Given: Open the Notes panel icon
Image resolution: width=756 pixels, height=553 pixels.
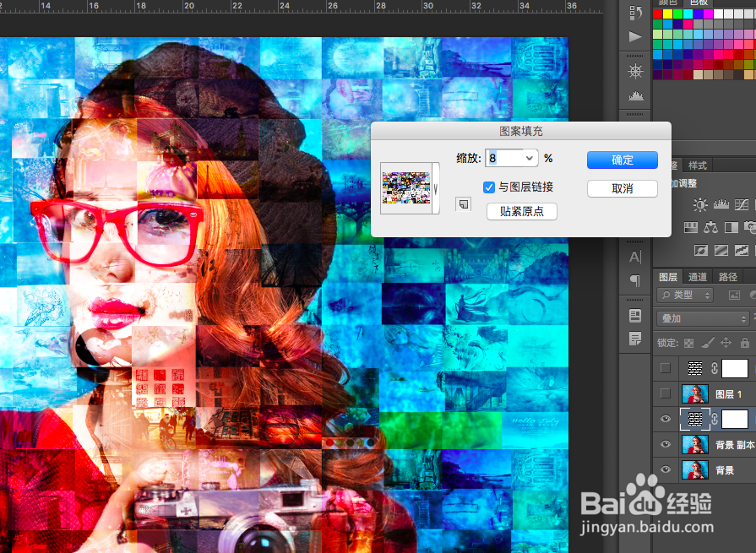Looking at the screenshot, I should coord(635,339).
